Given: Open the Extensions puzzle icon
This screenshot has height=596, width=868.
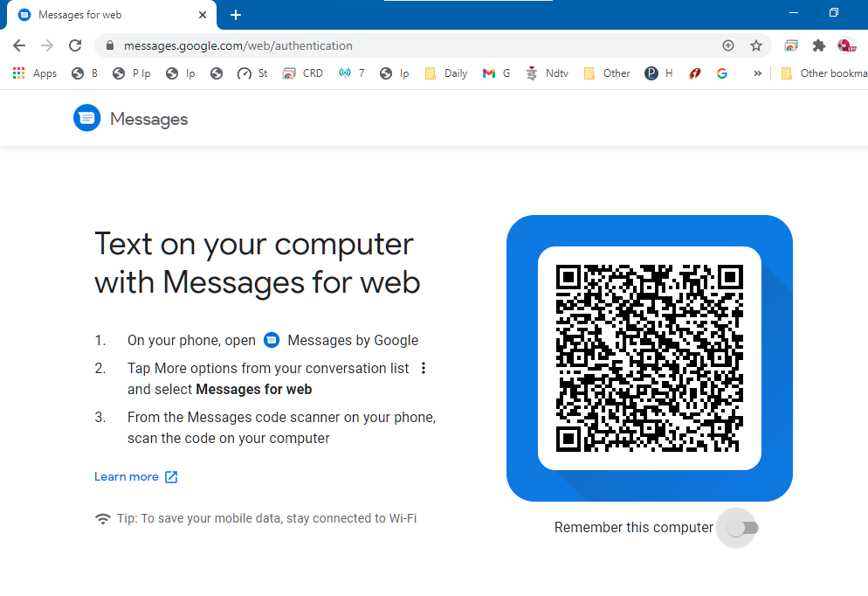Looking at the screenshot, I should [x=819, y=45].
